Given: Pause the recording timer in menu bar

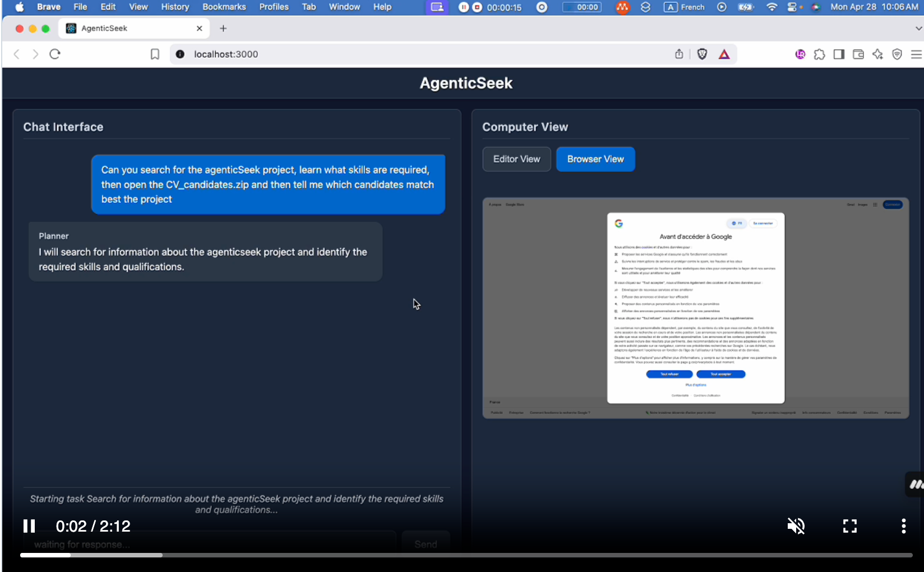Looking at the screenshot, I should (464, 7).
